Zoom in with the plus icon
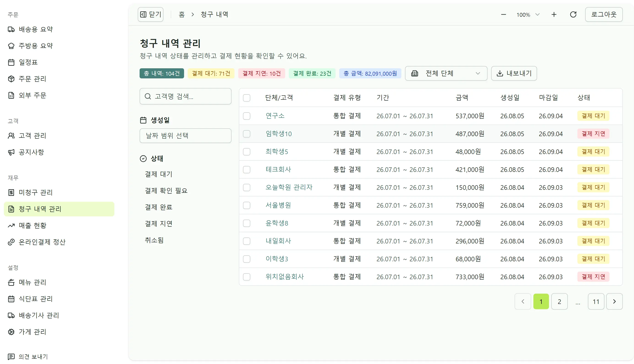Image resolution: width=634 pixels, height=364 pixels. pos(554,14)
